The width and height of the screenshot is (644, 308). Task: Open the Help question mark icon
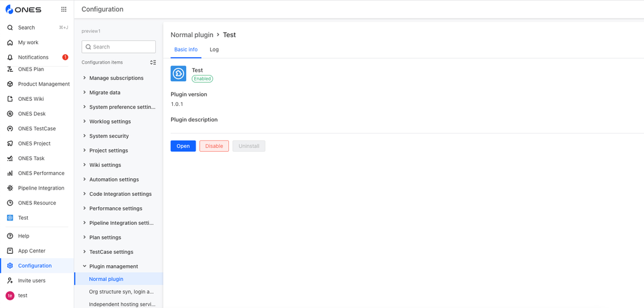point(10,236)
